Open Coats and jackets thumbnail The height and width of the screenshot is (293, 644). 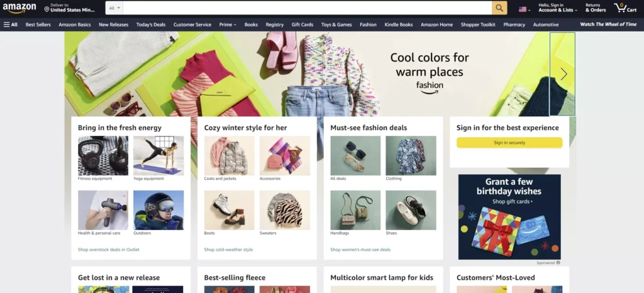pyautogui.click(x=229, y=155)
